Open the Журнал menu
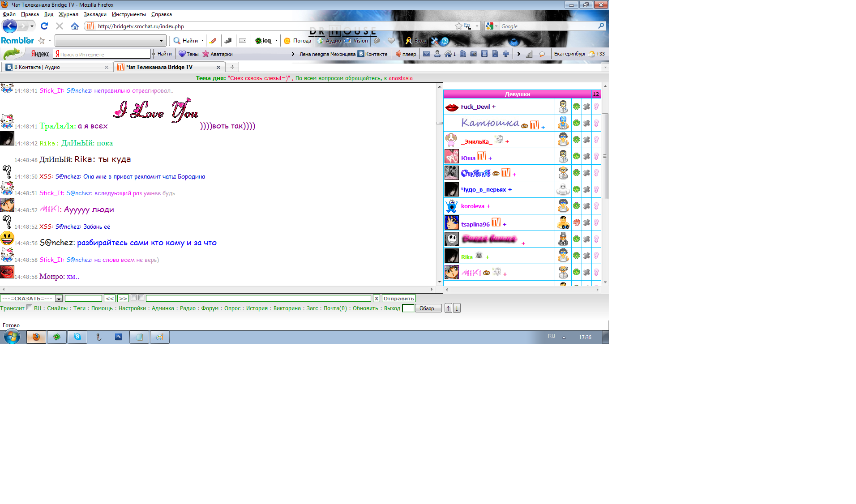 pos(68,14)
